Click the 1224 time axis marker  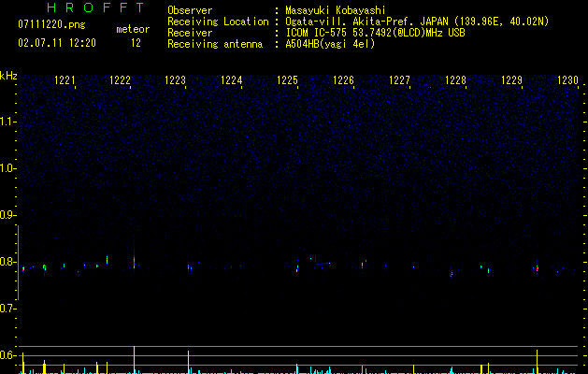(x=232, y=80)
